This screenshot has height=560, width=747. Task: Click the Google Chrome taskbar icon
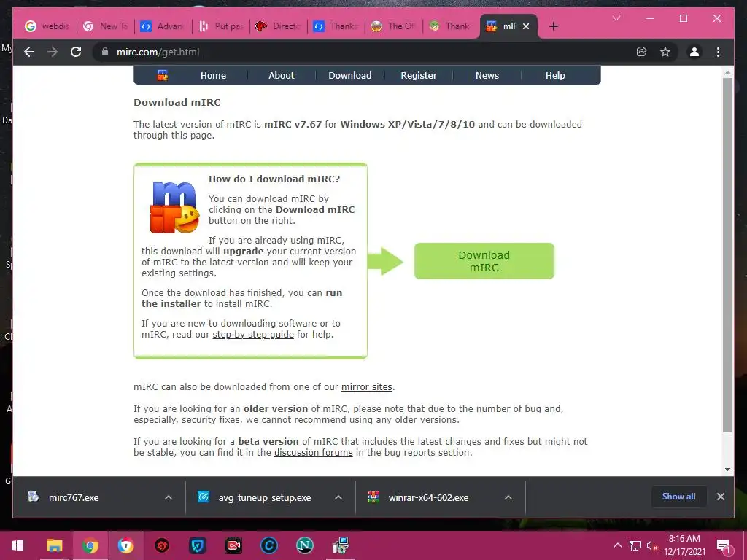pyautogui.click(x=90, y=545)
